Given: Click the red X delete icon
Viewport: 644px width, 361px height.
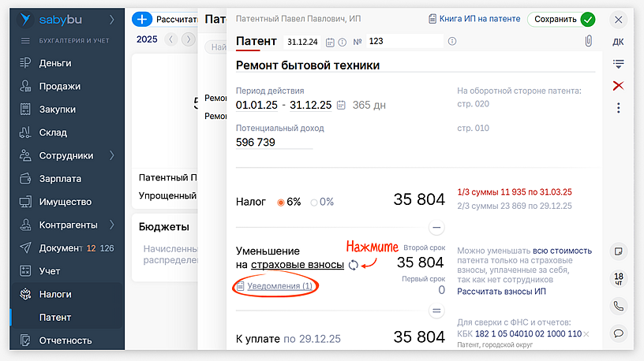Looking at the screenshot, I should (618, 85).
